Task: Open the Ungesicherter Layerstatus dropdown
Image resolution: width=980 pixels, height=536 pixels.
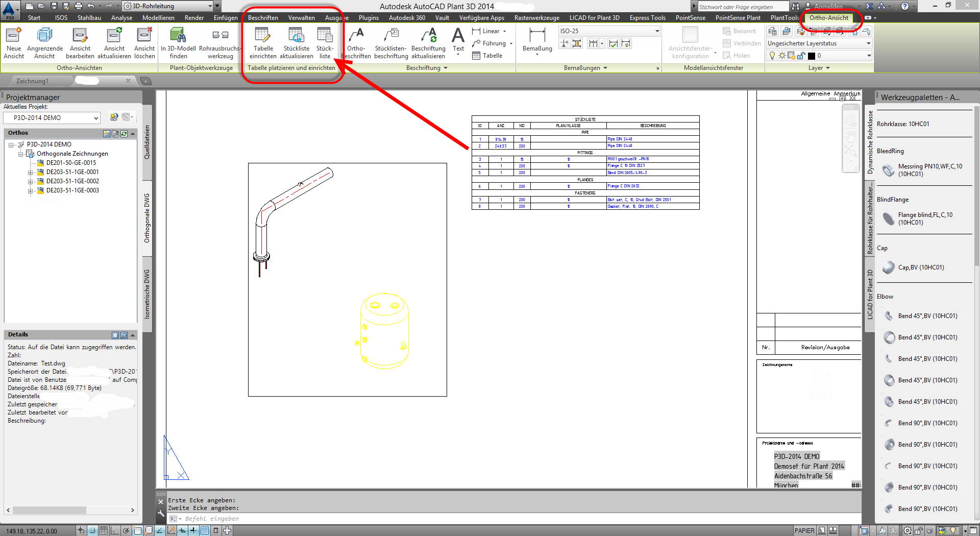Action: tap(868, 43)
